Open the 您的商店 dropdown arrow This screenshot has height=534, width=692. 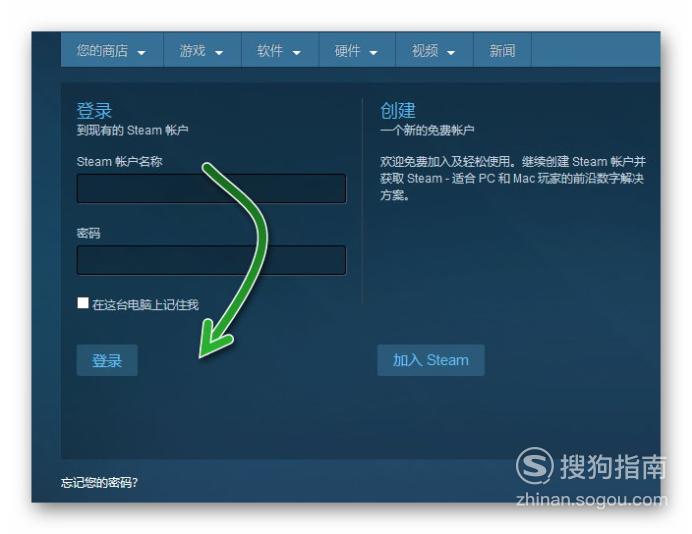point(141,53)
